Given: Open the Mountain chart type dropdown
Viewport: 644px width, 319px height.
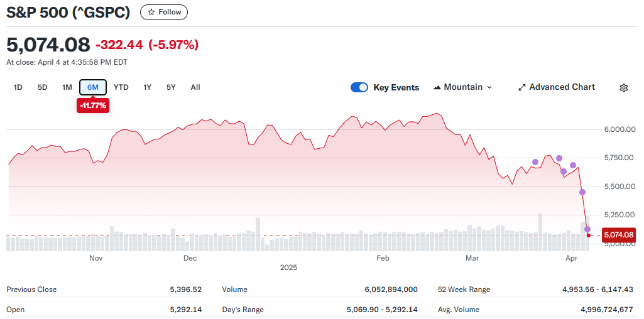Looking at the screenshot, I should pos(462,87).
